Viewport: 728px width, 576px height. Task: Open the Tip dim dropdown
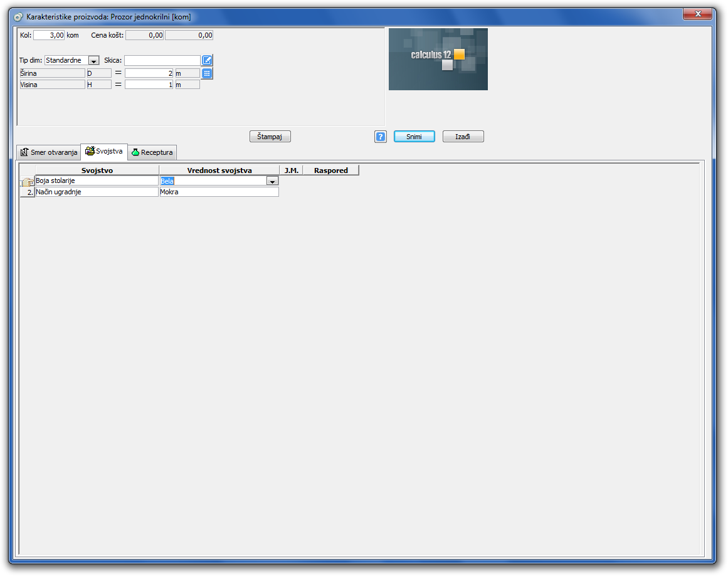tap(93, 61)
